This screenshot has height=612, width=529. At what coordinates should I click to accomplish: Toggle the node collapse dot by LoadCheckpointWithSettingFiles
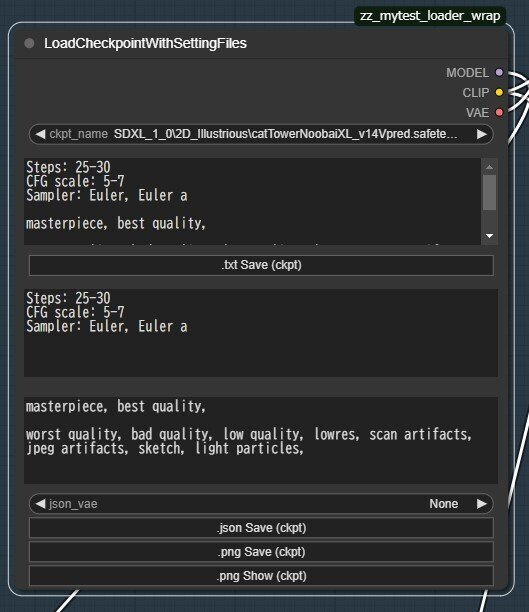pos(29,43)
